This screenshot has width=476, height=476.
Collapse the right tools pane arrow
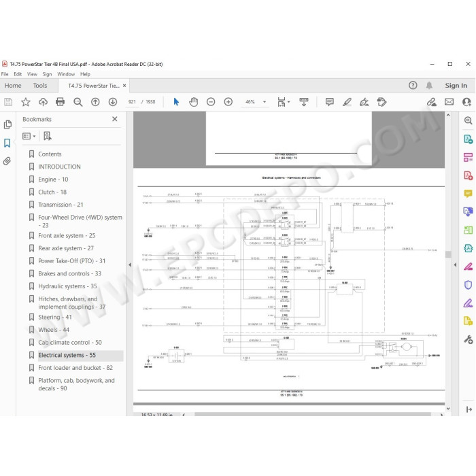[455, 265]
